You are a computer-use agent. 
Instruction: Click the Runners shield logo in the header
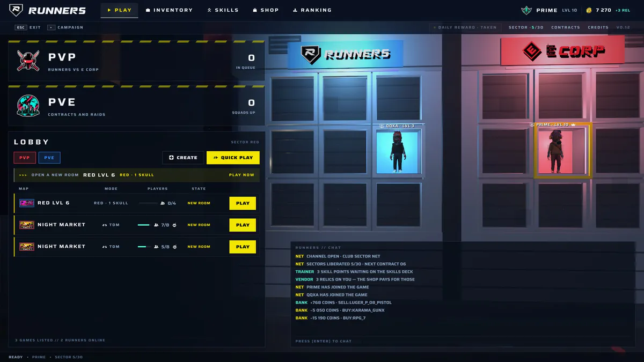pos(16,10)
